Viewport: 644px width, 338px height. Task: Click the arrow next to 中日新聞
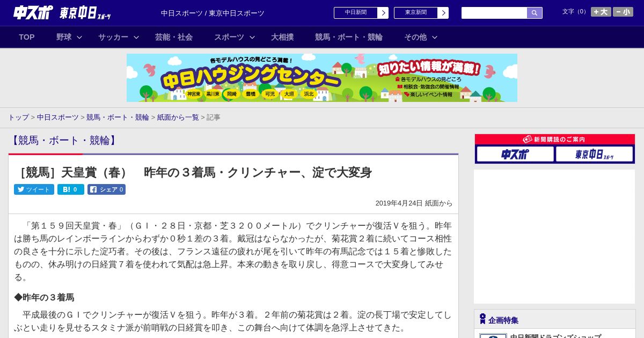pos(383,13)
